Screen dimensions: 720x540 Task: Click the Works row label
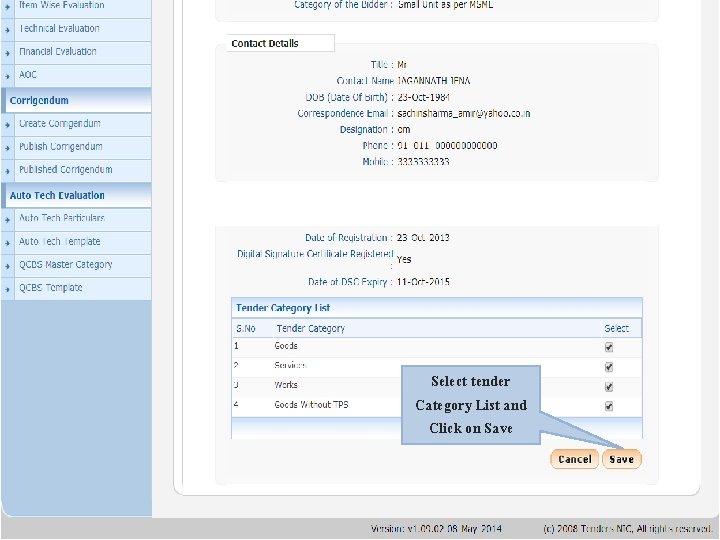coord(286,385)
